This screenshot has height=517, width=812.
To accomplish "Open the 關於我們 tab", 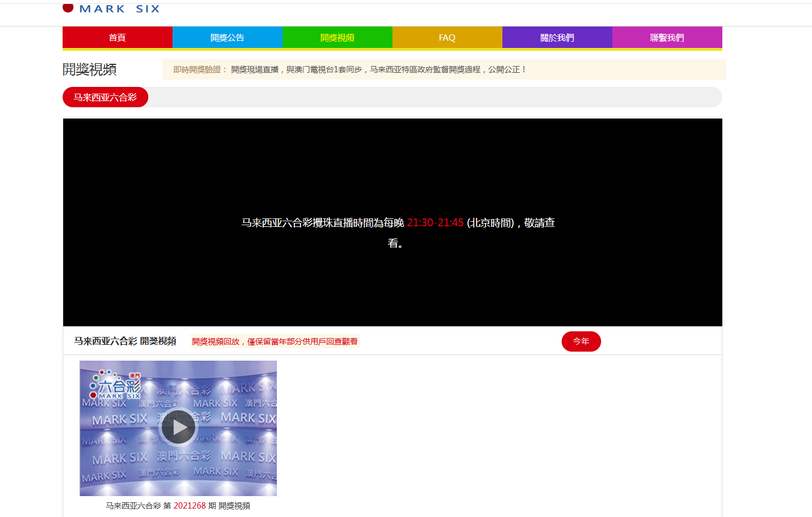I will point(557,38).
